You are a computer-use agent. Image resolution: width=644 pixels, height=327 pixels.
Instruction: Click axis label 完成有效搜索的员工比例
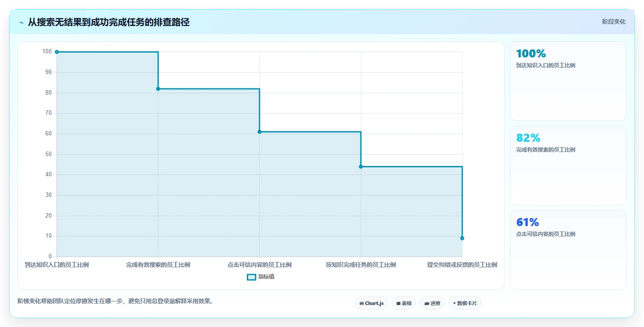158,265
